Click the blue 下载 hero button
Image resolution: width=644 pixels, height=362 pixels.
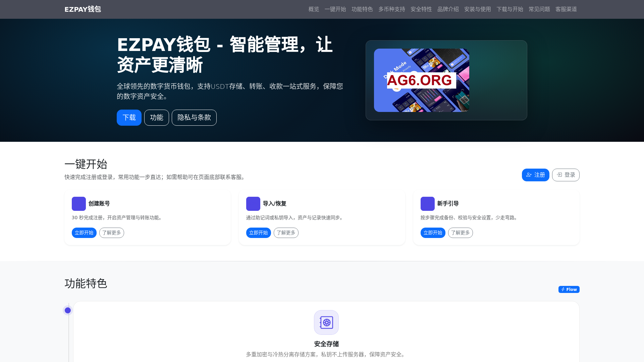pyautogui.click(x=129, y=118)
